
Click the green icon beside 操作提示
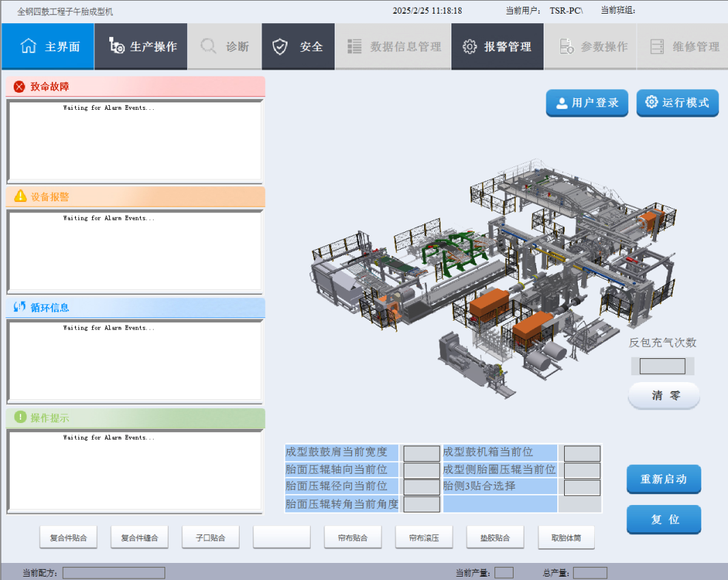point(20,417)
